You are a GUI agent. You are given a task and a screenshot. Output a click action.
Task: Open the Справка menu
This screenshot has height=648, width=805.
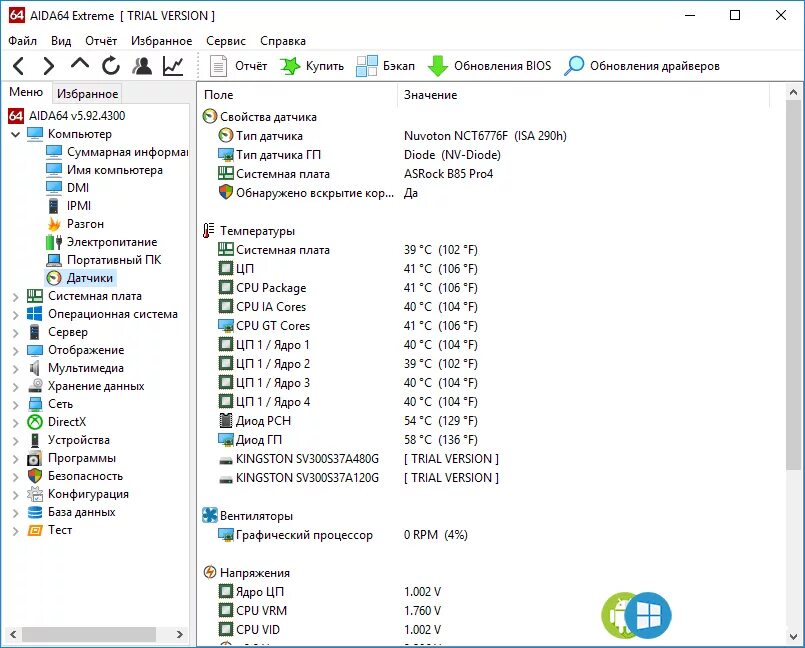[x=283, y=41]
